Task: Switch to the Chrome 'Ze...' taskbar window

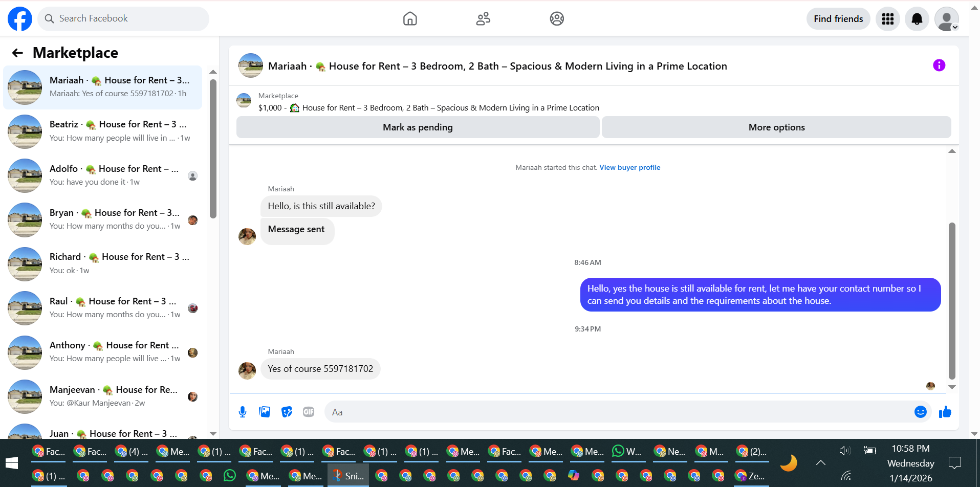Action: 750,476
